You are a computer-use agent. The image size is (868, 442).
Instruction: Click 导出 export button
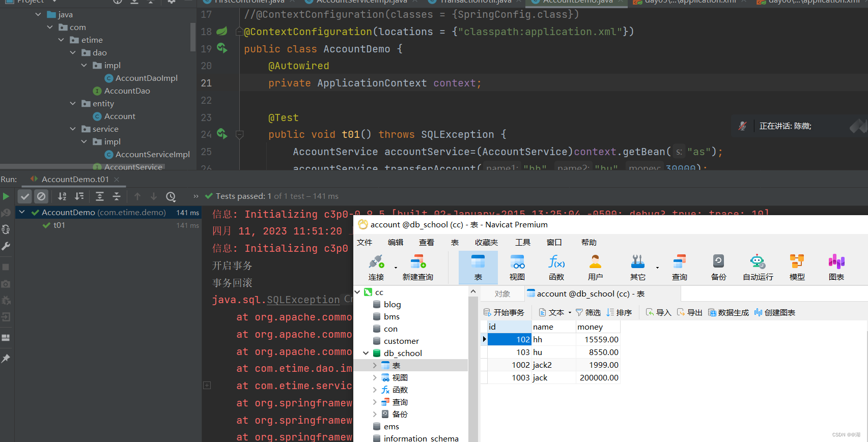(690, 312)
